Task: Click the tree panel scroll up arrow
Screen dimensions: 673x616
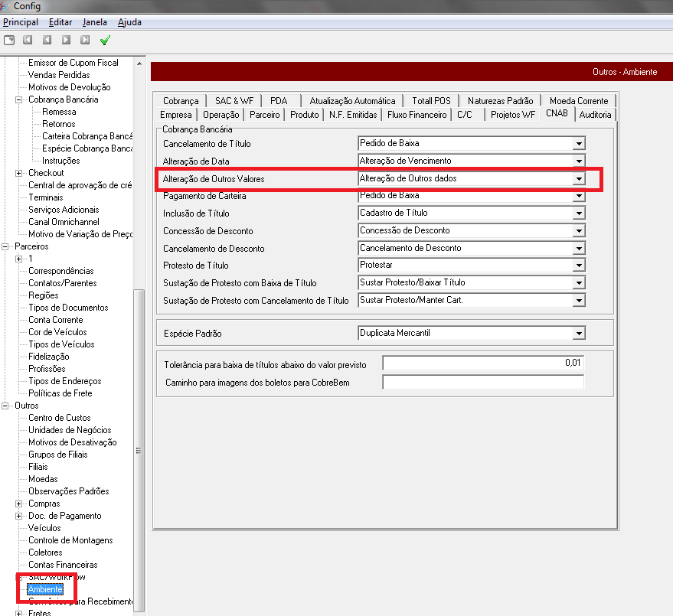Action: [139, 64]
